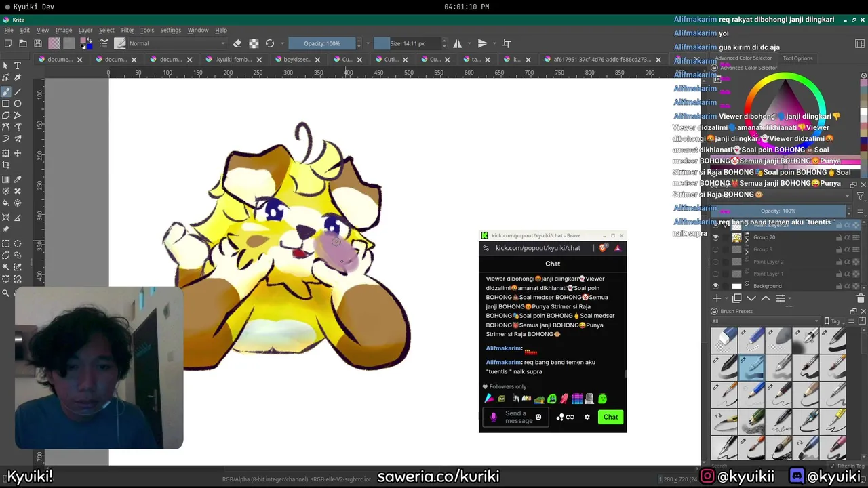This screenshot has width=868, height=488.
Task: Select the Fill bucket tool
Action: (6, 203)
